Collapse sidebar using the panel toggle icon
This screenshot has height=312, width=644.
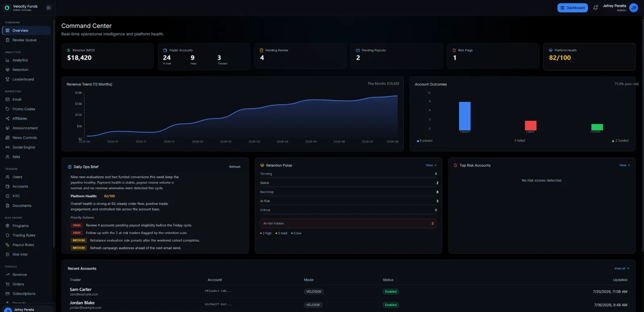click(49, 8)
